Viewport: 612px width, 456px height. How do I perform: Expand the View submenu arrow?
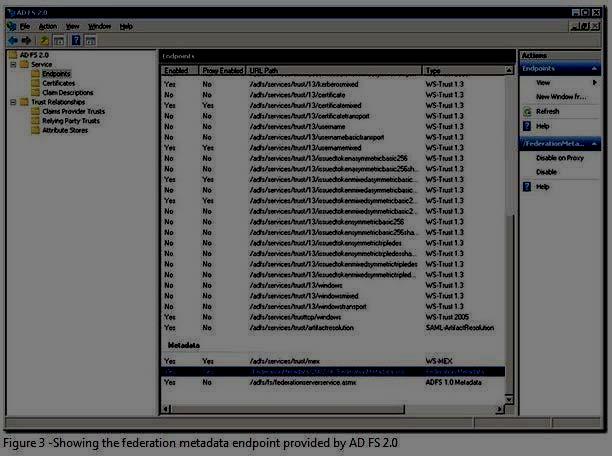point(594,83)
